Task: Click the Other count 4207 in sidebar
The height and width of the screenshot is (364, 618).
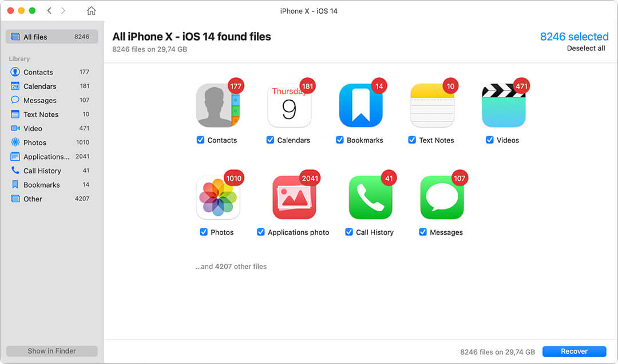Action: tap(82, 199)
